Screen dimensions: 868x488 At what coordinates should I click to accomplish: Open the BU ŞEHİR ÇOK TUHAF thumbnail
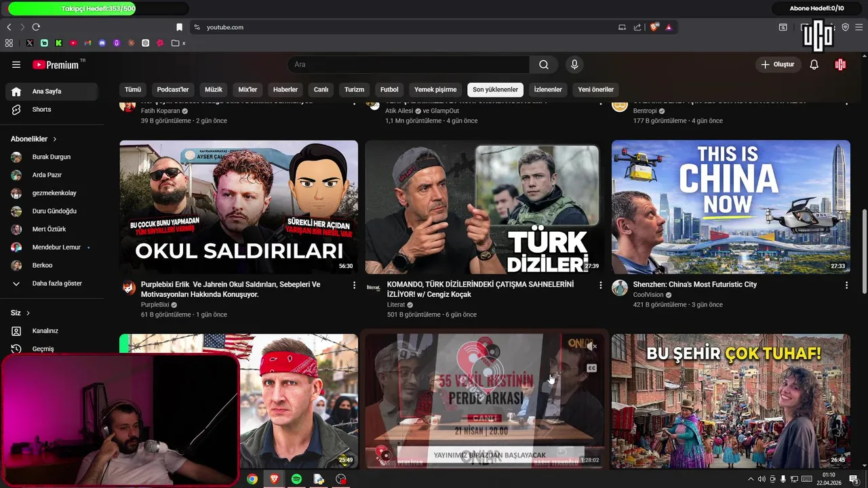pos(730,401)
